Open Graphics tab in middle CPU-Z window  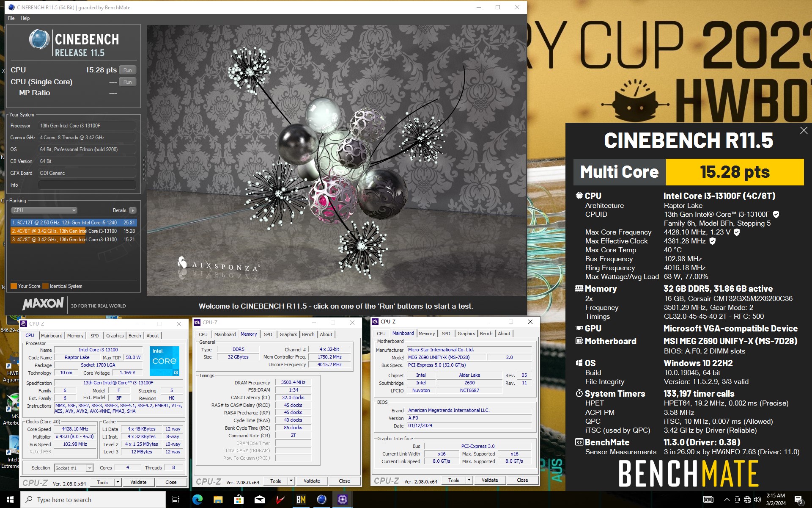[x=288, y=334]
